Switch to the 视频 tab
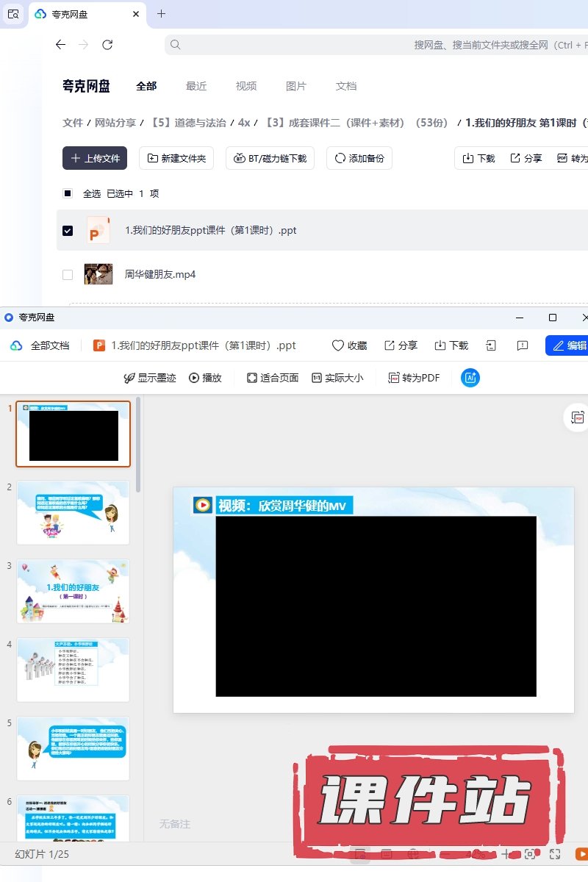 (246, 86)
